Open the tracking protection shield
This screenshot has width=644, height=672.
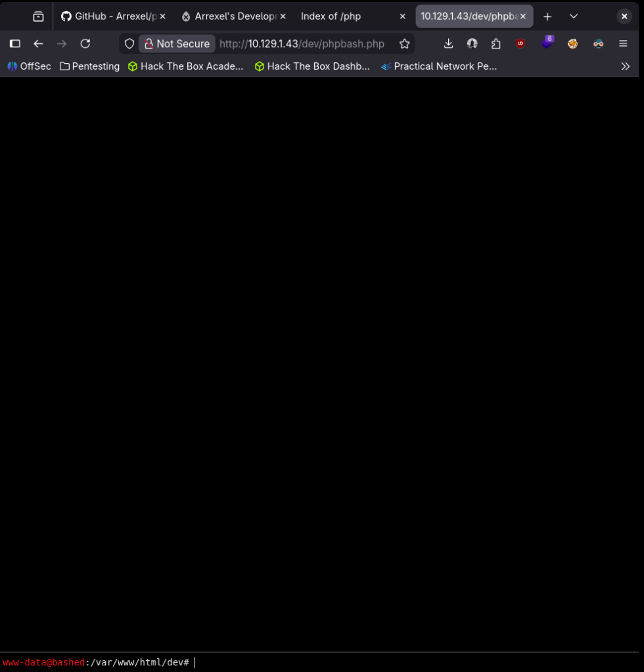tap(129, 44)
